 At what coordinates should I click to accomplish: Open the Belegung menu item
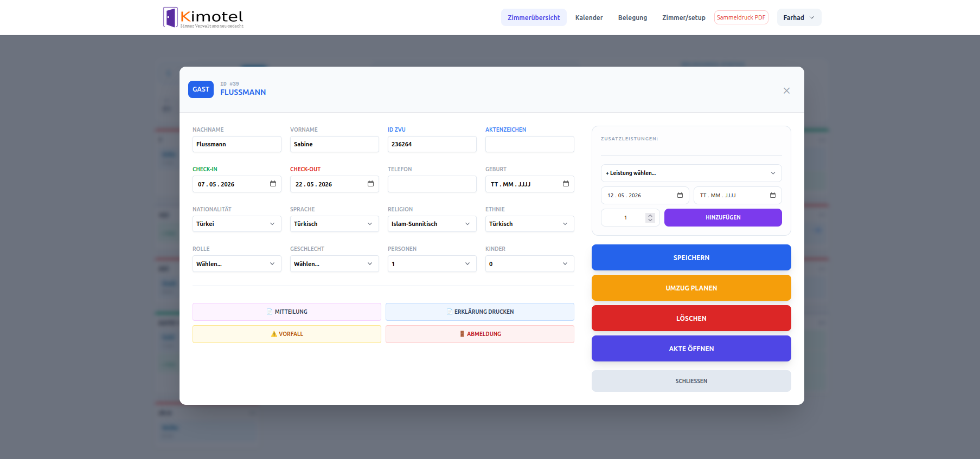pyautogui.click(x=632, y=17)
